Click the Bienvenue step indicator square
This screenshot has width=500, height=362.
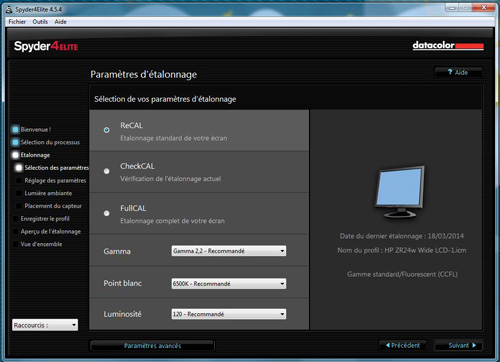click(15, 129)
